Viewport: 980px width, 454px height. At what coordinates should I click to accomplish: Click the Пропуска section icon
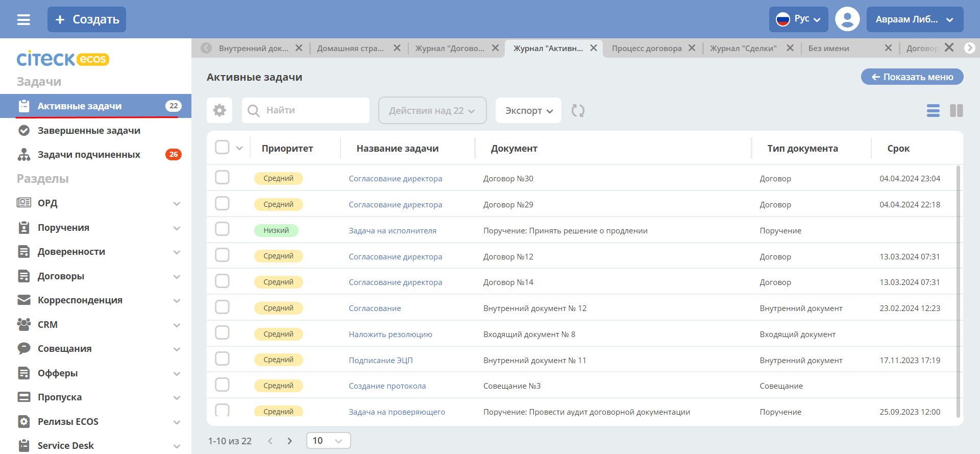[24, 397]
